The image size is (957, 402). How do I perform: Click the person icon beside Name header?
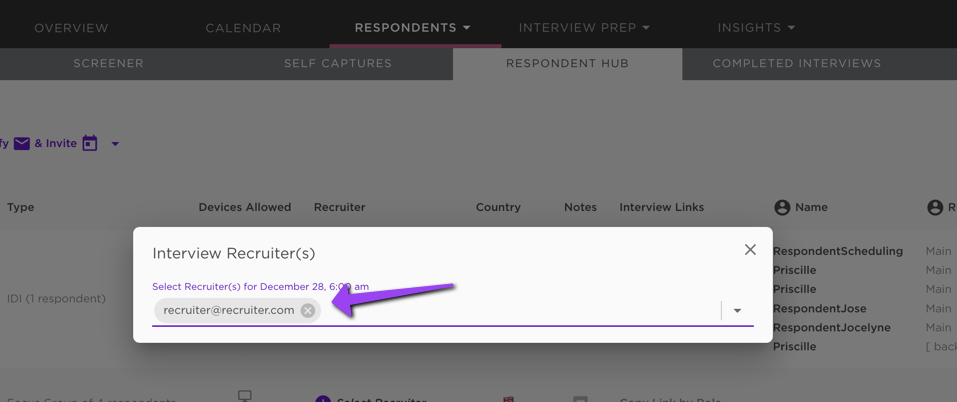[782, 207]
